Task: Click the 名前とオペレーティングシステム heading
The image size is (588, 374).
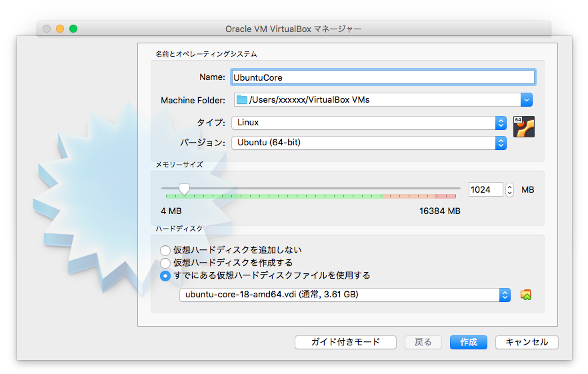Action: (206, 54)
